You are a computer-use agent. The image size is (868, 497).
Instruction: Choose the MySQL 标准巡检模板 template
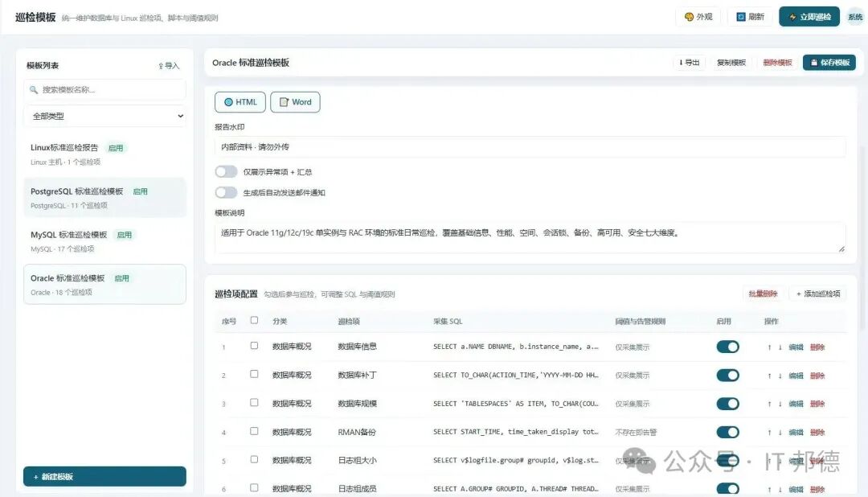pyautogui.click(x=104, y=241)
